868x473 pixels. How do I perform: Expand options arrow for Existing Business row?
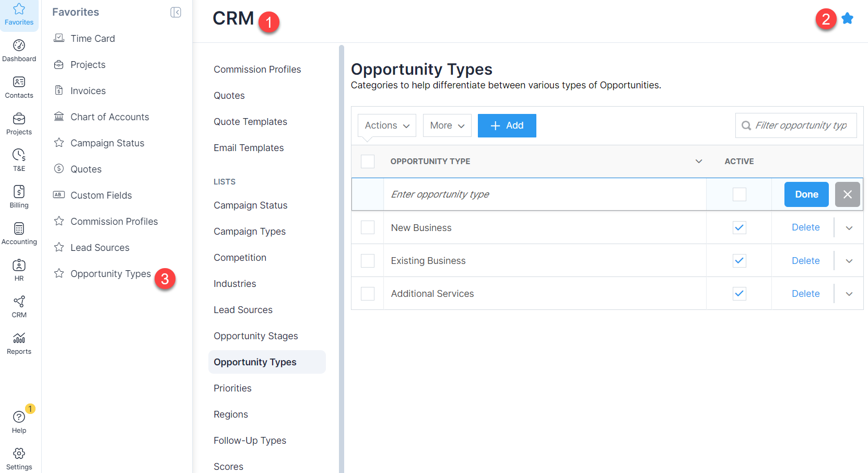[849, 261]
